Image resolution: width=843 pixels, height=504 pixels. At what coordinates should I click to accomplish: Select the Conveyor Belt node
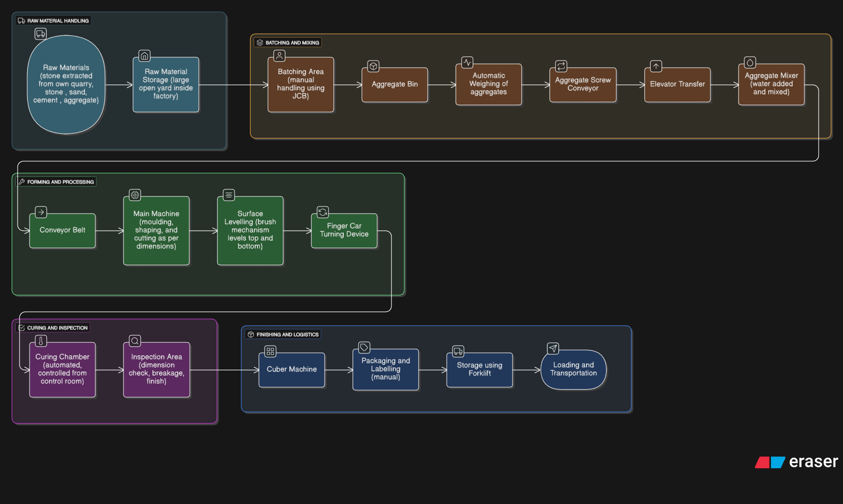[x=62, y=230]
